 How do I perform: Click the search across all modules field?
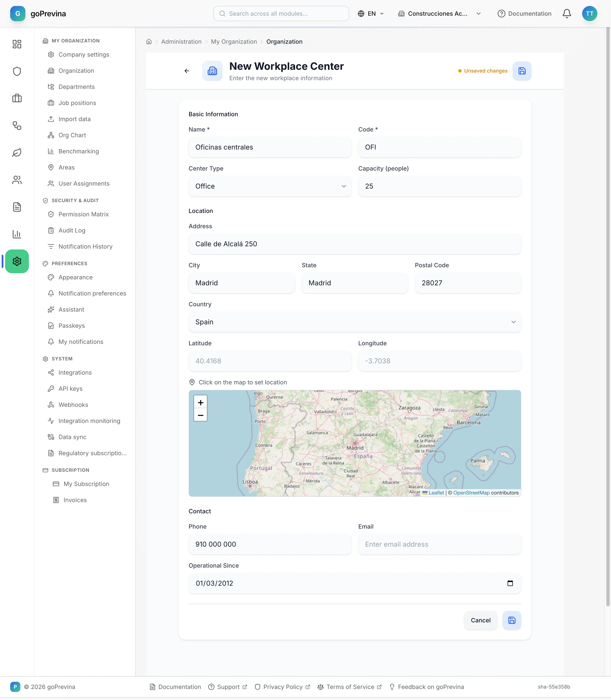tap(281, 14)
